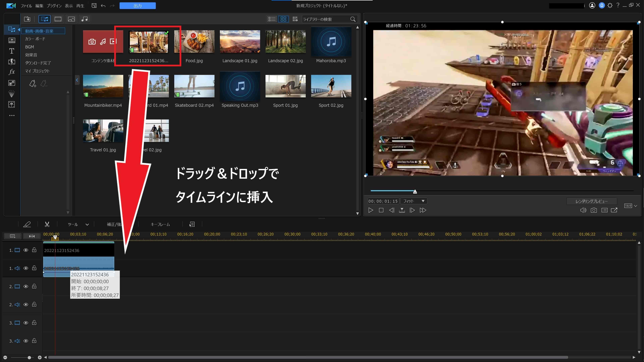Show only audio files in the library
The height and width of the screenshot is (362, 644).
coord(85,19)
